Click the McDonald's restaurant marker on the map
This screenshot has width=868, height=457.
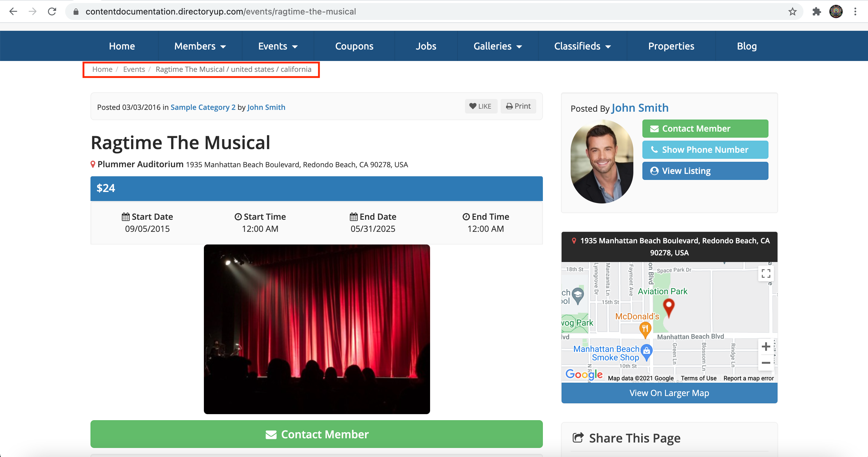coord(645,328)
